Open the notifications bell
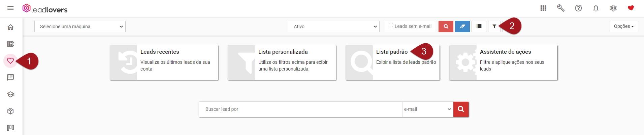644x135 pixels. 596,8
